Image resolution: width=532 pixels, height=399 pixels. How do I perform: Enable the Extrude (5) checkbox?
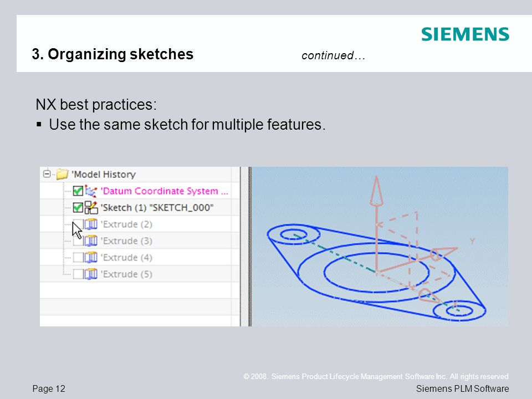coord(78,274)
